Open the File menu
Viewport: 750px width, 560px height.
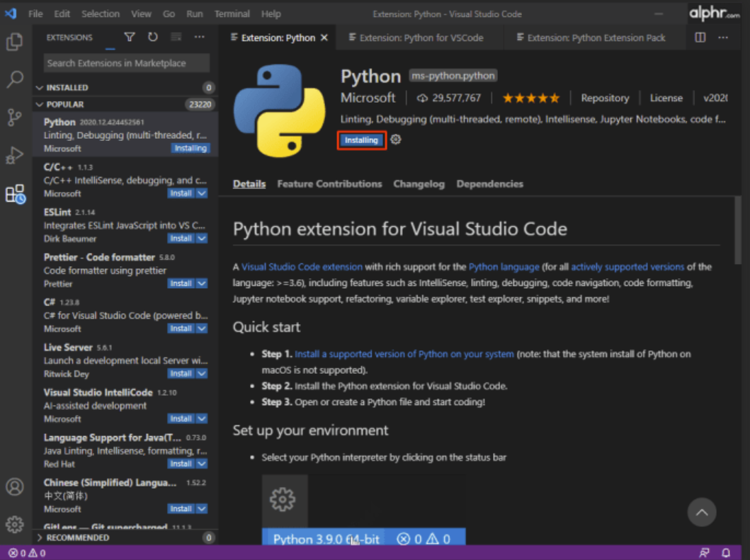(x=35, y=14)
